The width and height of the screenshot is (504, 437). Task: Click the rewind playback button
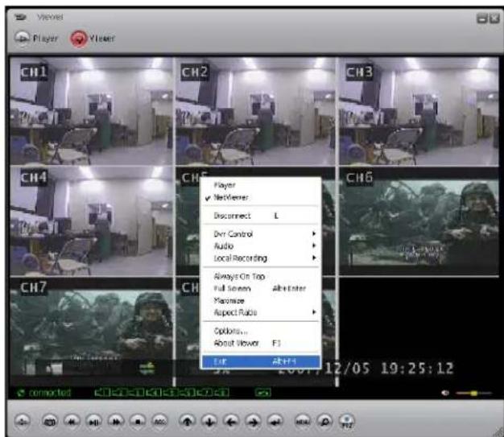(x=72, y=421)
